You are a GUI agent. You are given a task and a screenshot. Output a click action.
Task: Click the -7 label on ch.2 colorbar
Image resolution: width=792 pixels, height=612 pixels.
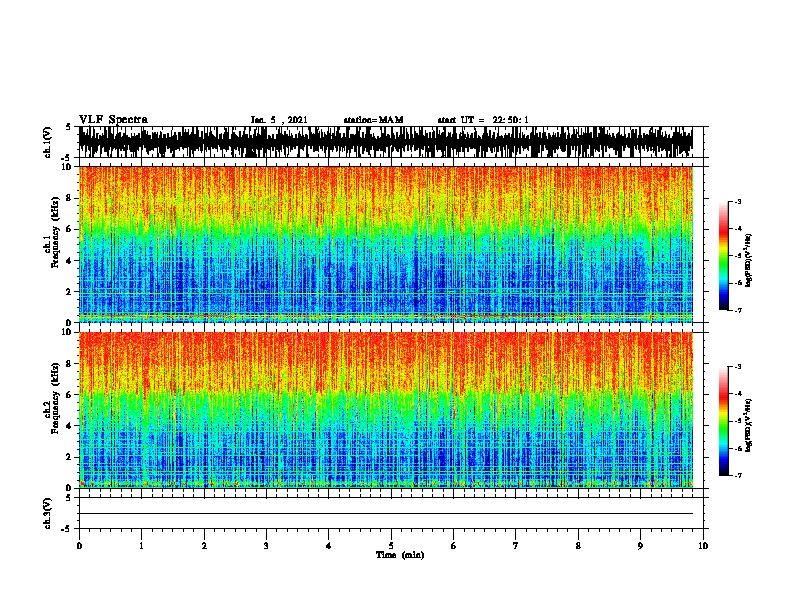click(x=738, y=476)
